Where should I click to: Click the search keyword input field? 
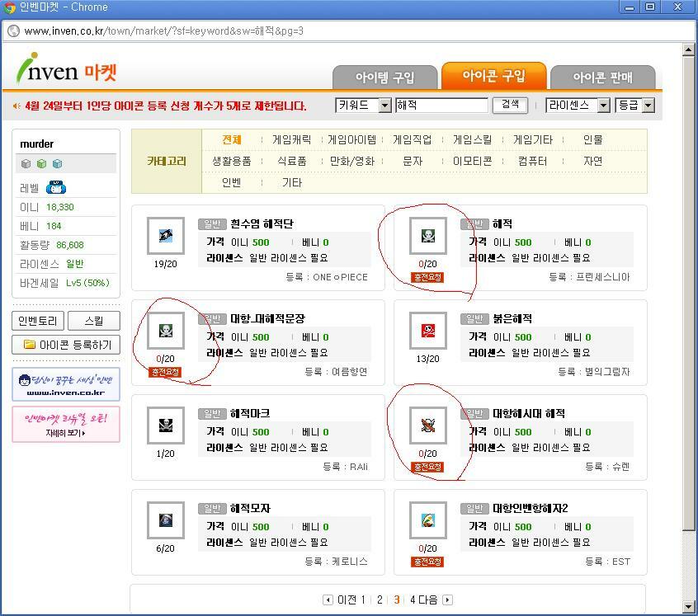tap(441, 106)
